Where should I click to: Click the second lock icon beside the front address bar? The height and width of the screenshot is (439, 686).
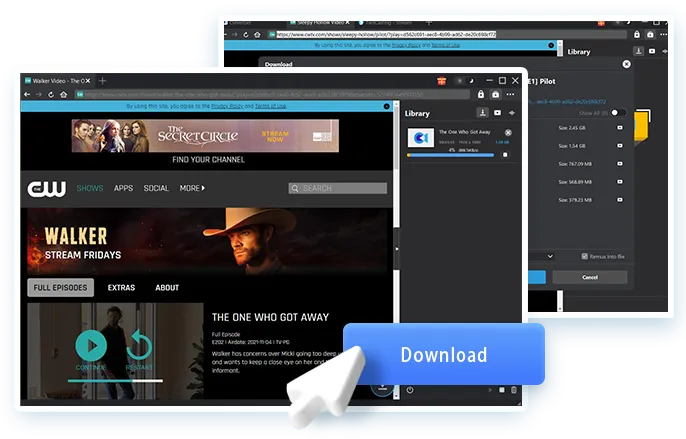click(495, 94)
